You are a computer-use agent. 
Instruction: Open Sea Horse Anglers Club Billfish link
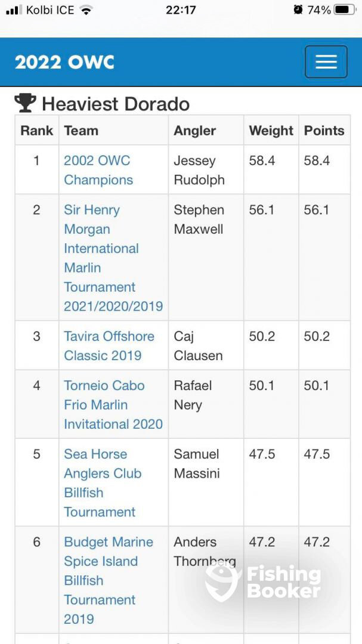click(103, 483)
